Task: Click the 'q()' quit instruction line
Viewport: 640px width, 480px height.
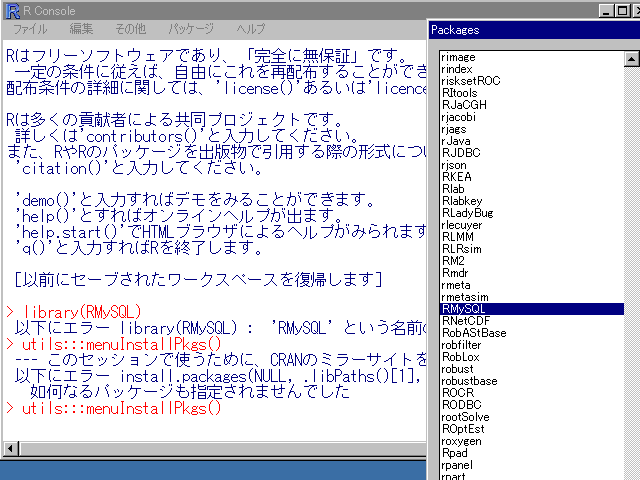Action: pos(139,248)
